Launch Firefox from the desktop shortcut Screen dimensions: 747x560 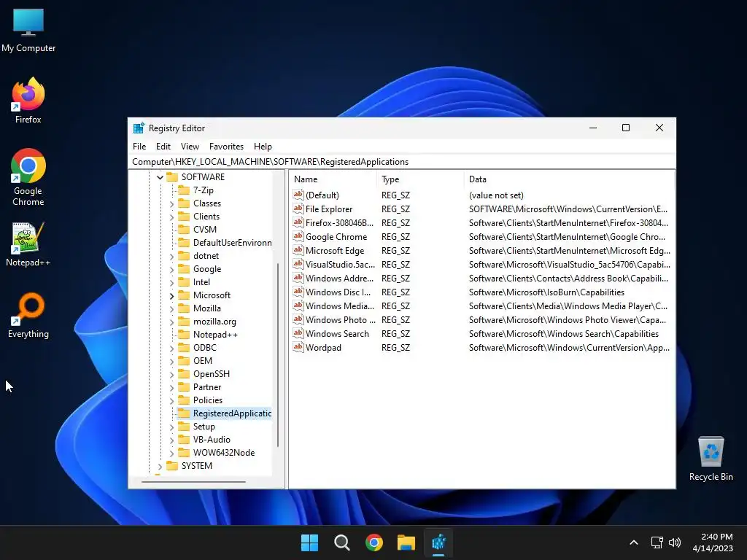[28, 100]
